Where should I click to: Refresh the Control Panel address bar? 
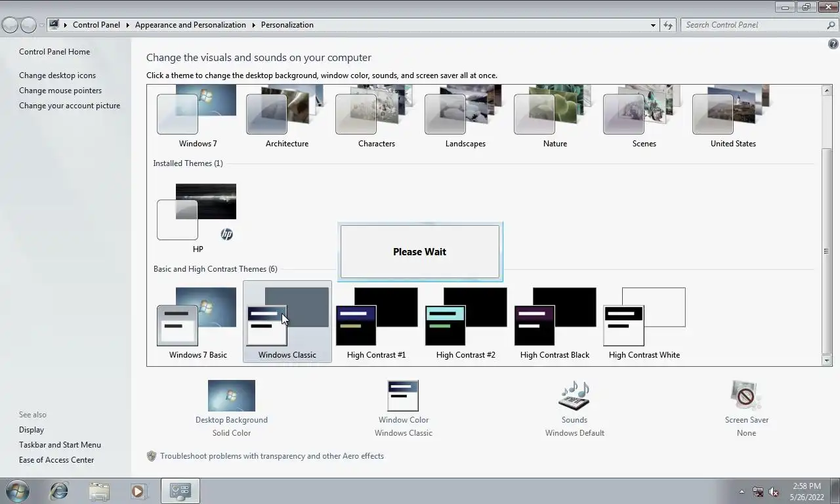pos(668,25)
